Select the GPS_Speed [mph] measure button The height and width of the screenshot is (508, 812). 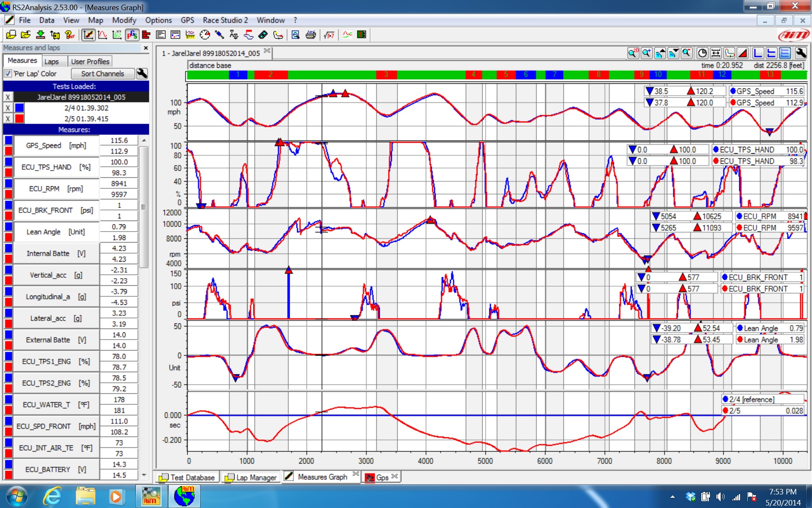click(56, 146)
